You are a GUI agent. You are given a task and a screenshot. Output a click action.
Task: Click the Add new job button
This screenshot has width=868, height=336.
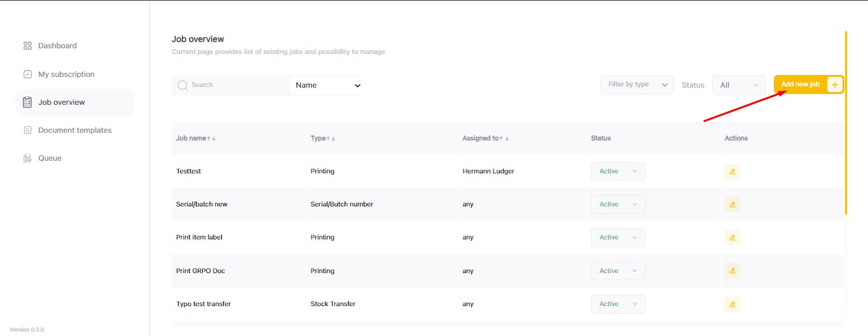click(801, 84)
